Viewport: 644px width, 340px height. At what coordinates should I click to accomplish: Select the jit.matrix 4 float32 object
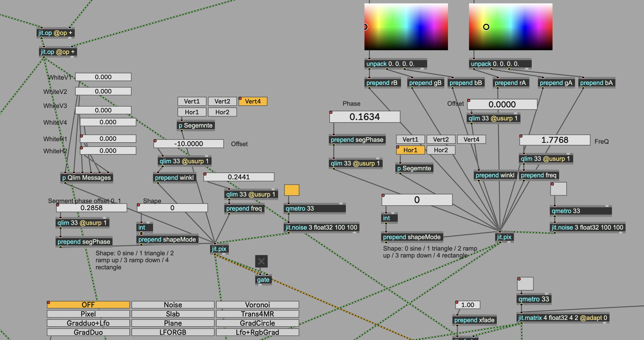[563, 318]
